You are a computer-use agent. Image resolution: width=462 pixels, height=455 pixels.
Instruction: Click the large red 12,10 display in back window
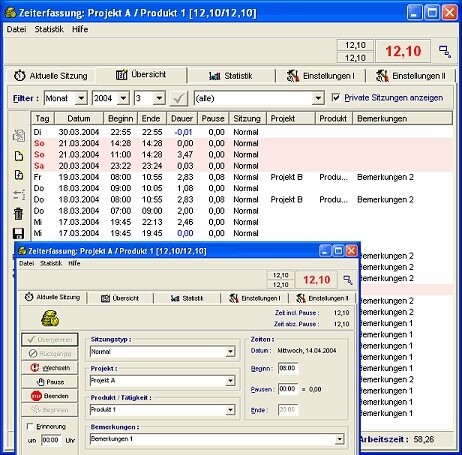coord(403,51)
